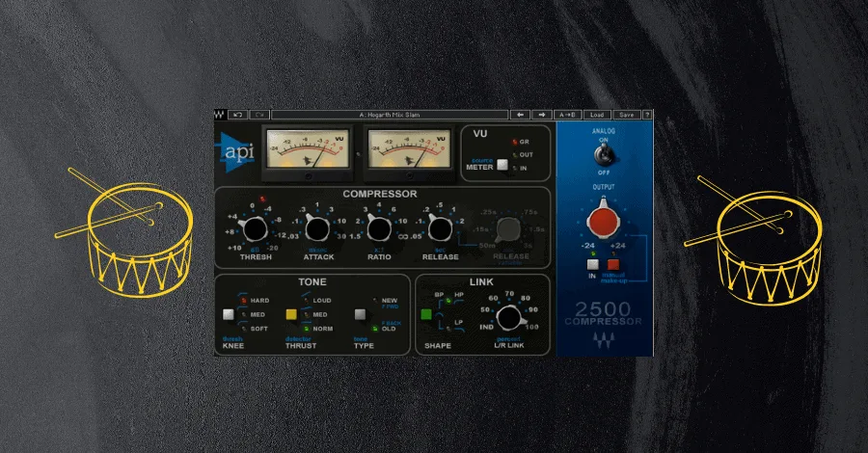Viewport: 868px width, 453px height.
Task: Click the Waves logo in the plugin toolbar
Action: click(x=220, y=115)
